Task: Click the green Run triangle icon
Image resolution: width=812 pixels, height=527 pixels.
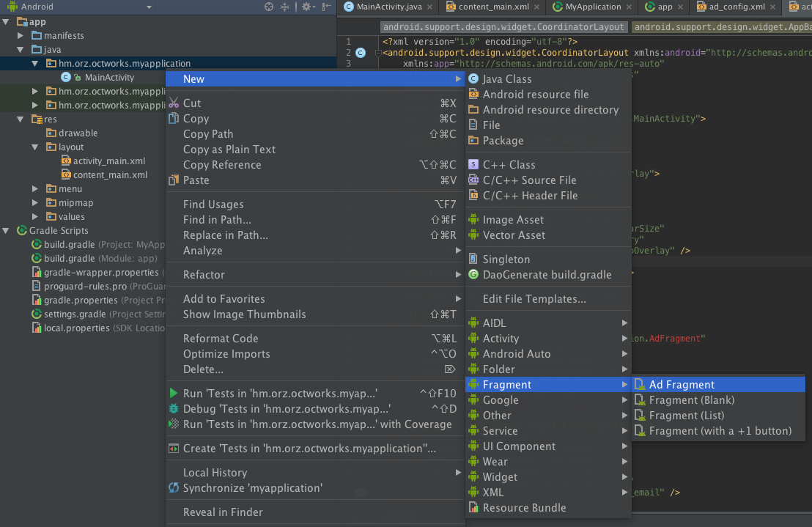Action: [x=174, y=394]
